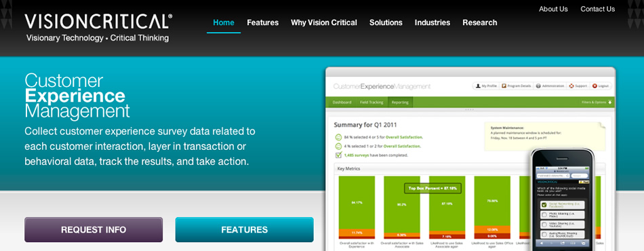The width and height of the screenshot is (644, 251).
Task: Click the orange 11.74% bar segment
Action: [357, 233]
